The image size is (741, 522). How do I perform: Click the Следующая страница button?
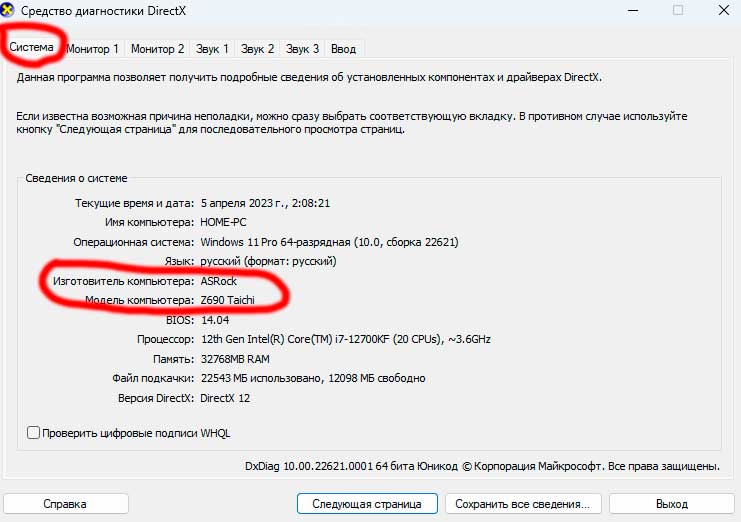pos(367,504)
